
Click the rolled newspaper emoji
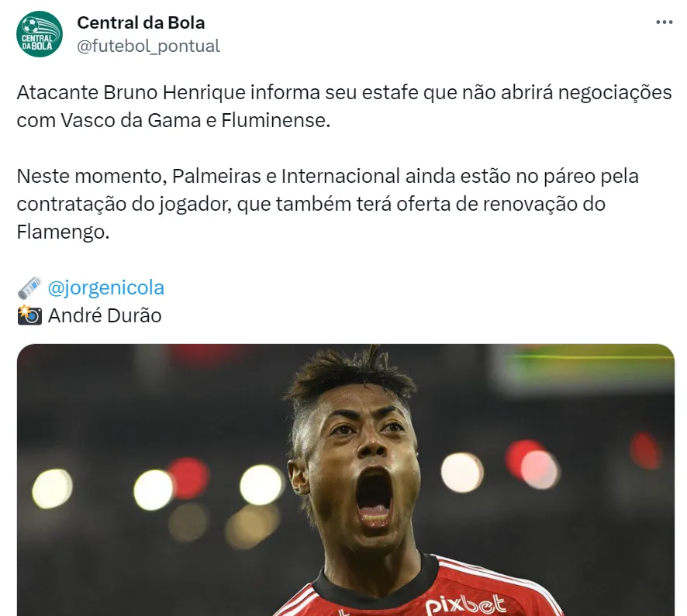pos(29,287)
